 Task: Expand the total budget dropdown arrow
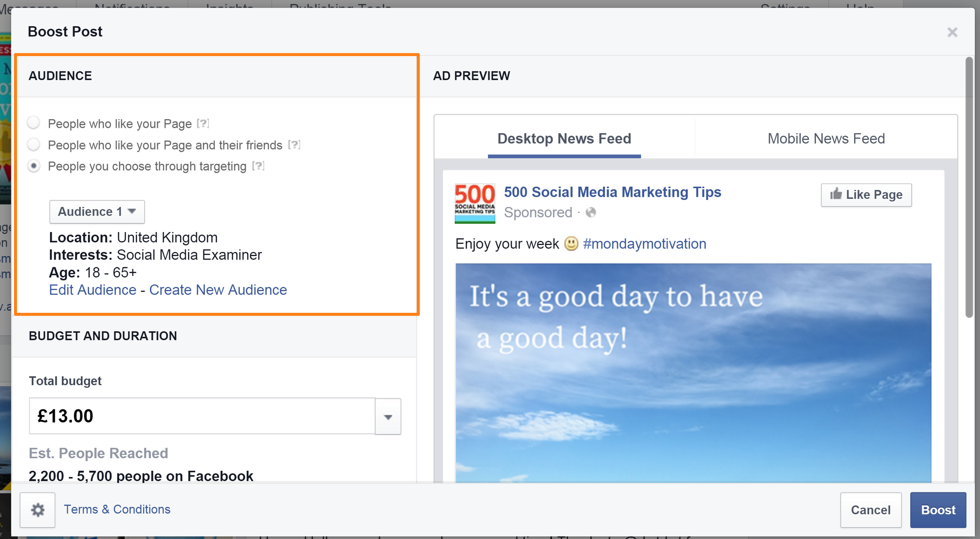tap(388, 416)
